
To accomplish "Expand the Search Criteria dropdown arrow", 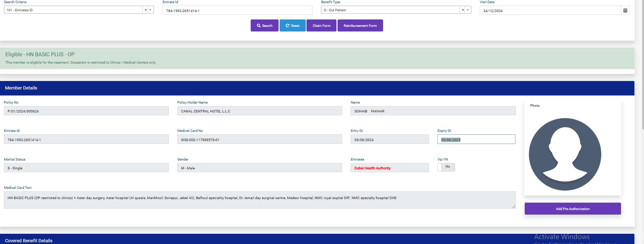I will (151, 10).
